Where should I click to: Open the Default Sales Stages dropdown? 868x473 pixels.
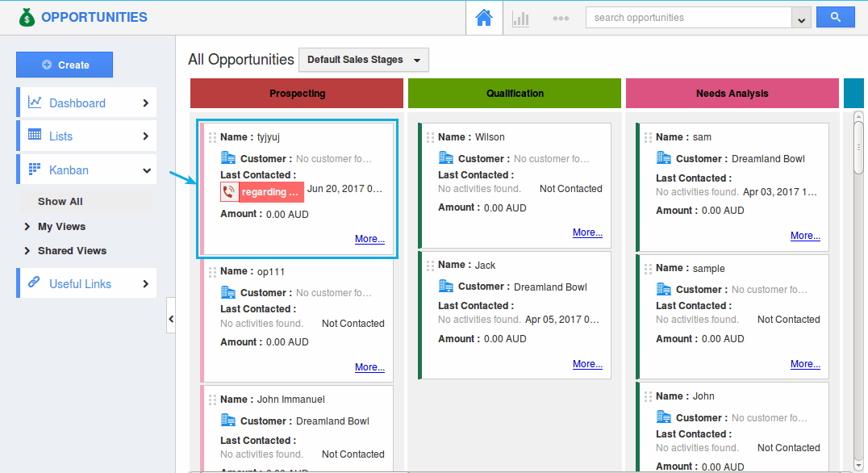pos(363,60)
